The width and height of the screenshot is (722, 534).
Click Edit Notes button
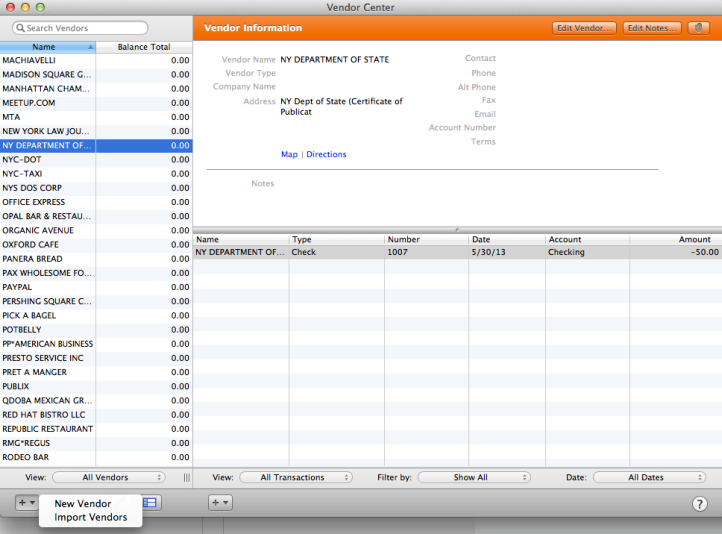point(652,28)
